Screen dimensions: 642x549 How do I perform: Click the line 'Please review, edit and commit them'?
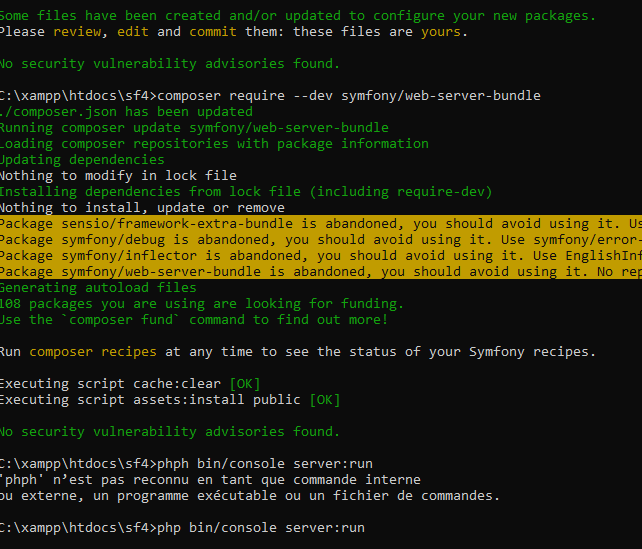233,32
